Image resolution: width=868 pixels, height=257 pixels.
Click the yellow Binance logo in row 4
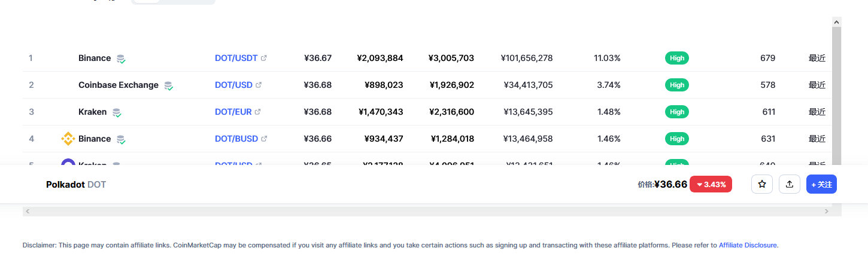click(x=68, y=139)
